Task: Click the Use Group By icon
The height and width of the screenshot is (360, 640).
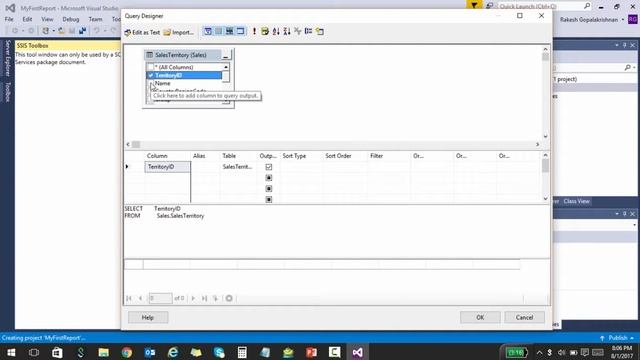Action: coord(309,31)
